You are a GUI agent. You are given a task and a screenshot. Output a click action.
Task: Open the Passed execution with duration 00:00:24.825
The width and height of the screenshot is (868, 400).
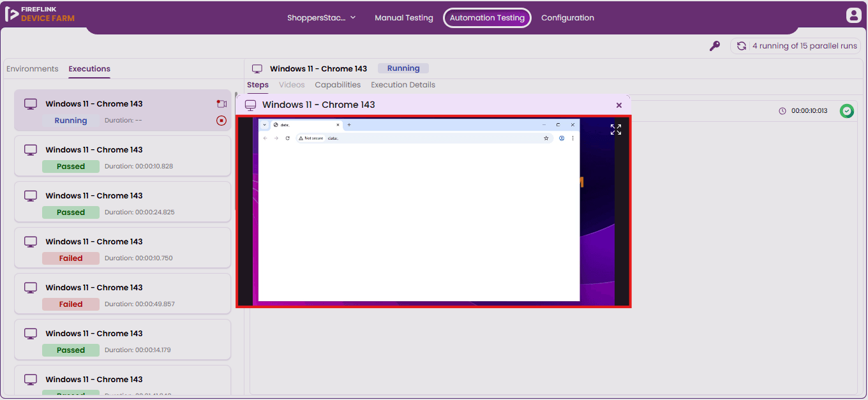coord(123,202)
